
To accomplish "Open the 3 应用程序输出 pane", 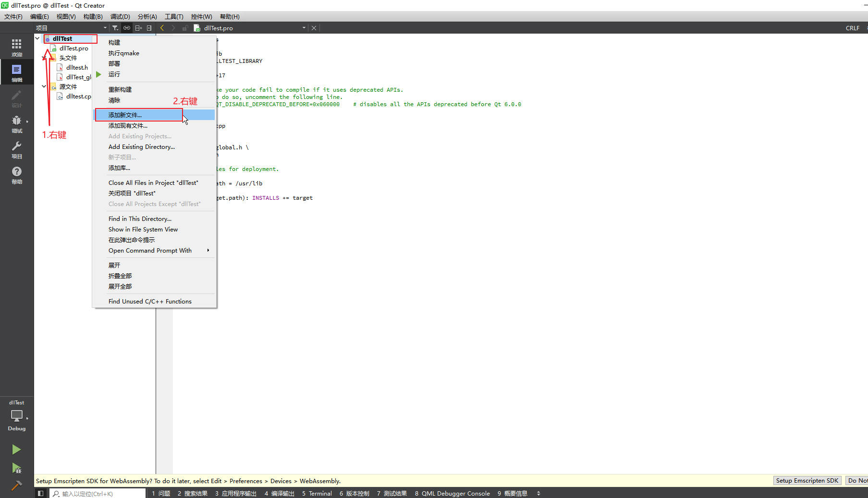I will [x=235, y=493].
